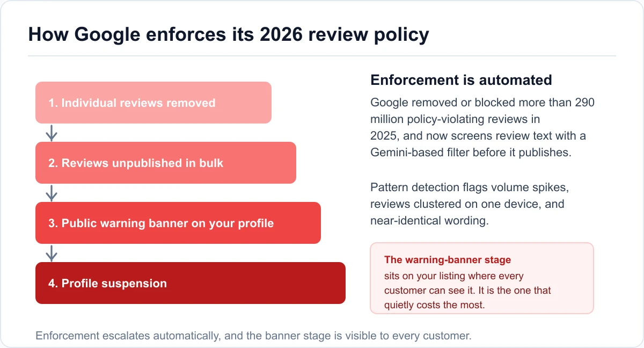Click the line 'customer can see it. It is the one that'

467,291
